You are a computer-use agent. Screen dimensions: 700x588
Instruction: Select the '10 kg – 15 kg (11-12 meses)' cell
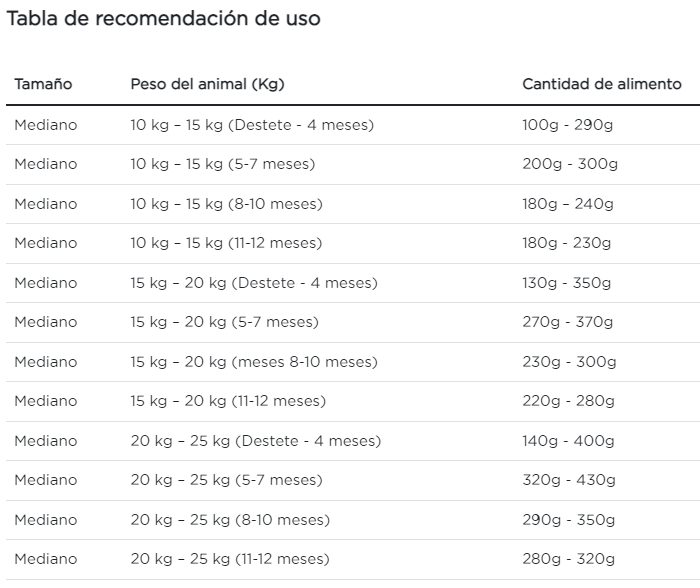(226, 243)
